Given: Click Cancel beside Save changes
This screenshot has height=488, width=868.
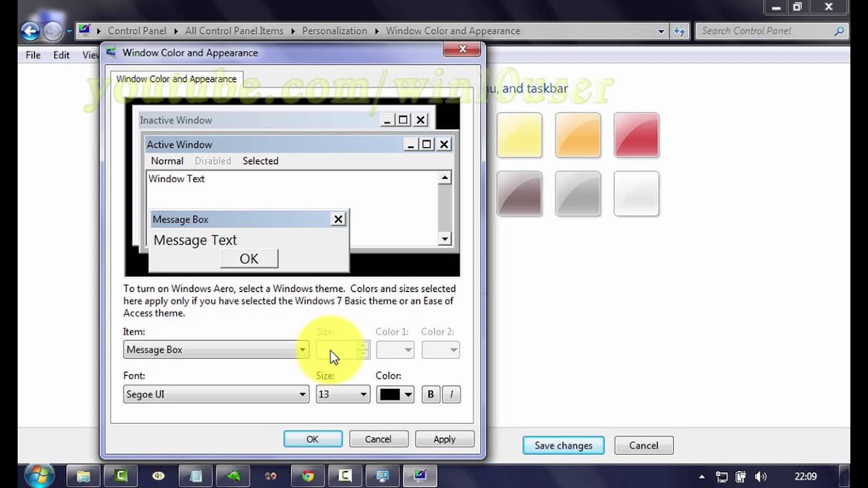Looking at the screenshot, I should pyautogui.click(x=644, y=445).
